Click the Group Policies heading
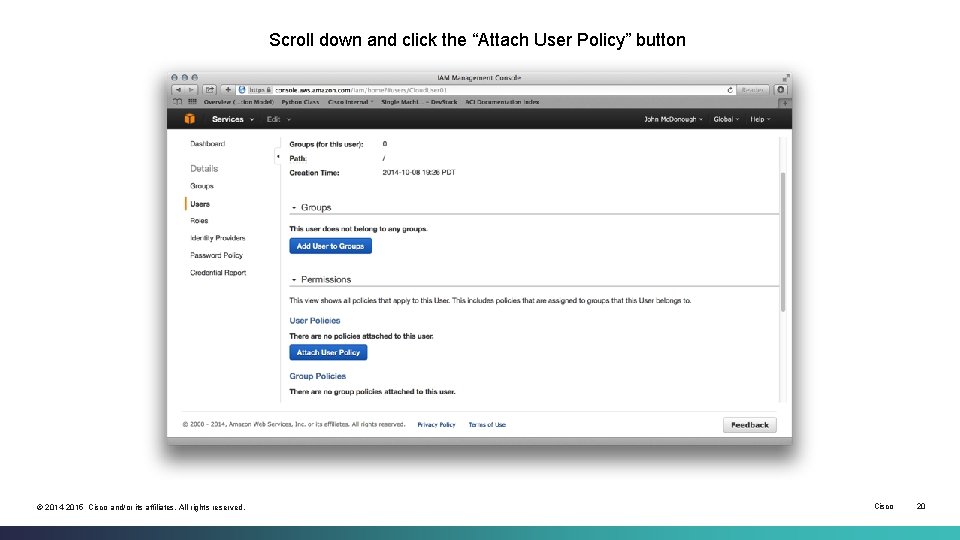960x540 pixels. tap(317, 377)
